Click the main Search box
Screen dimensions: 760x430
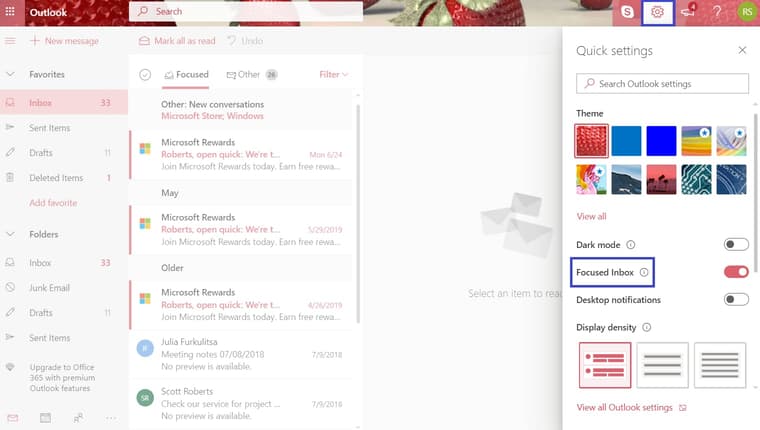pyautogui.click(x=246, y=11)
